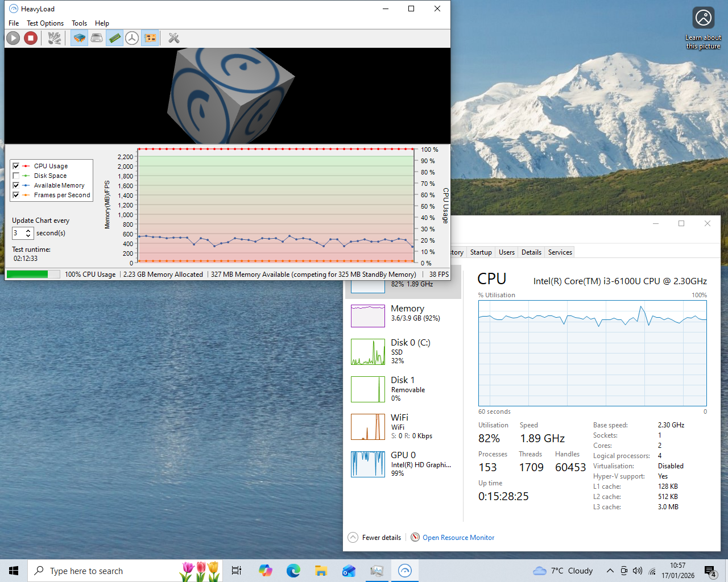Disable the Frames per Second checkbox

[x=15, y=195]
